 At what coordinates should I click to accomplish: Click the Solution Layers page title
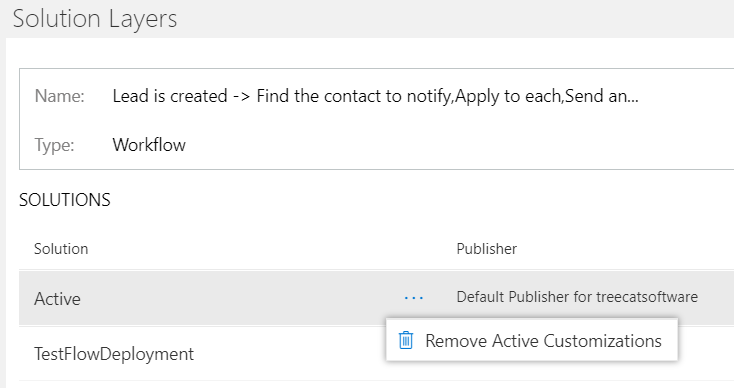[95, 19]
